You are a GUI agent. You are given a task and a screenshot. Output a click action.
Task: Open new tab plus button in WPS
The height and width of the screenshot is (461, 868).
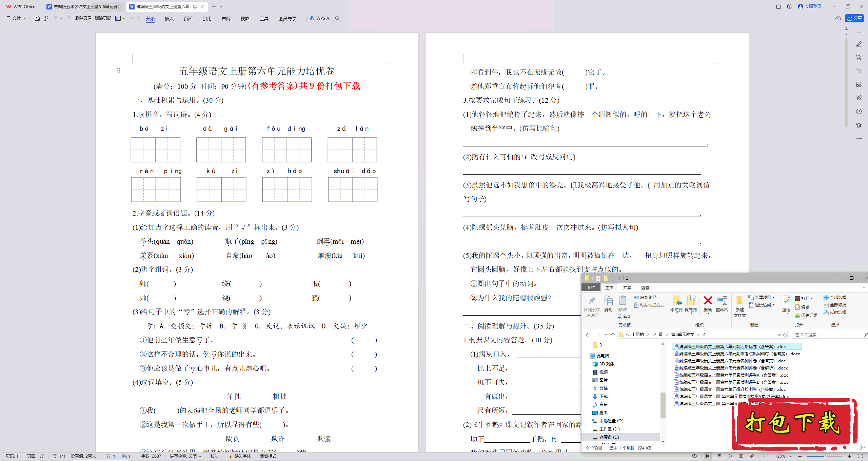point(214,6)
